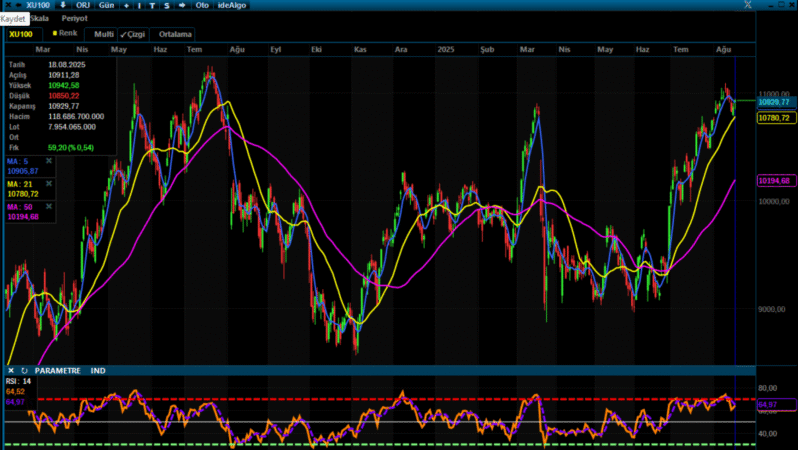The image size is (798, 450).
Task: Open the ORJ price mode button
Action: [x=82, y=5]
